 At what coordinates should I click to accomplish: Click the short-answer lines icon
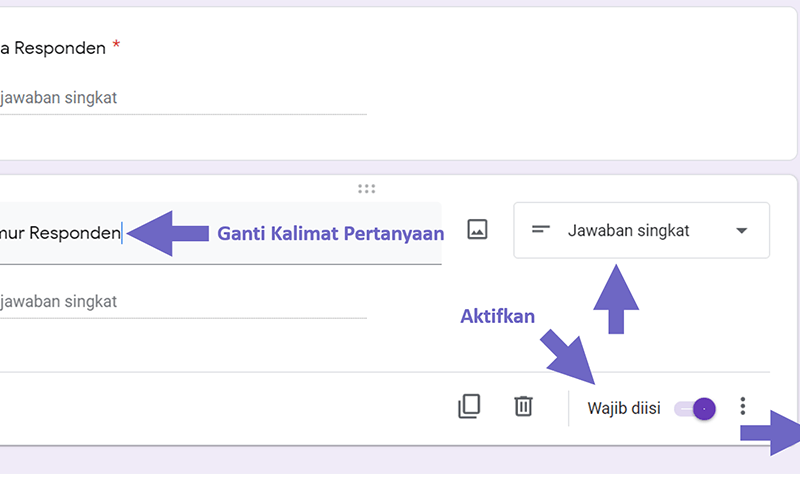541,230
